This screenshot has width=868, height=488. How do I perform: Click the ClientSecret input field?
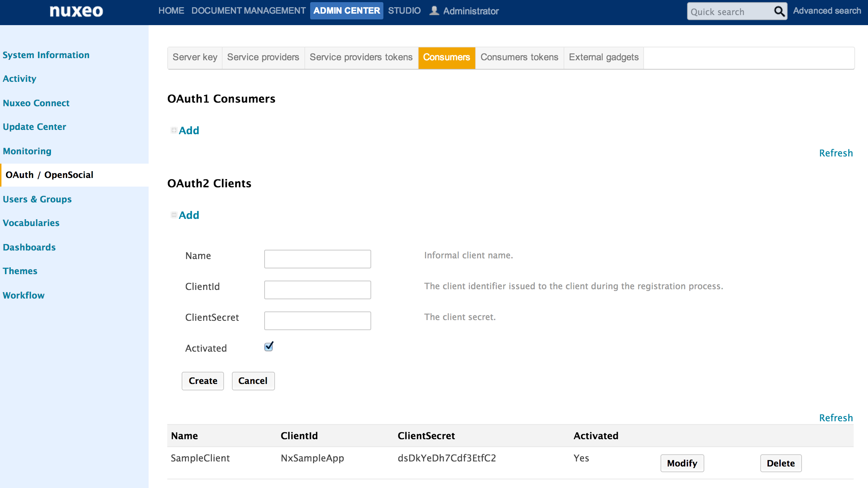click(x=318, y=321)
